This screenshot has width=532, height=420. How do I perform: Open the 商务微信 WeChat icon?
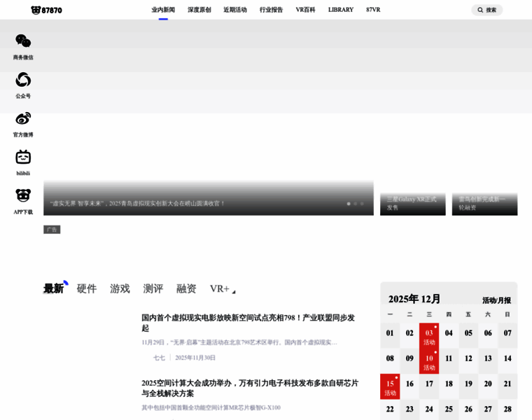23,41
